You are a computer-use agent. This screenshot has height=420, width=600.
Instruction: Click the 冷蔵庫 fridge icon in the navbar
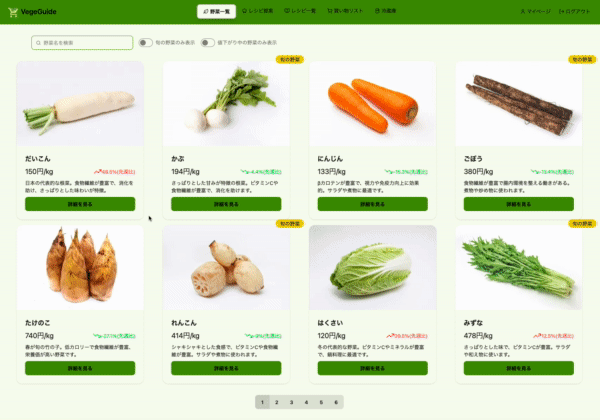pyautogui.click(x=377, y=11)
